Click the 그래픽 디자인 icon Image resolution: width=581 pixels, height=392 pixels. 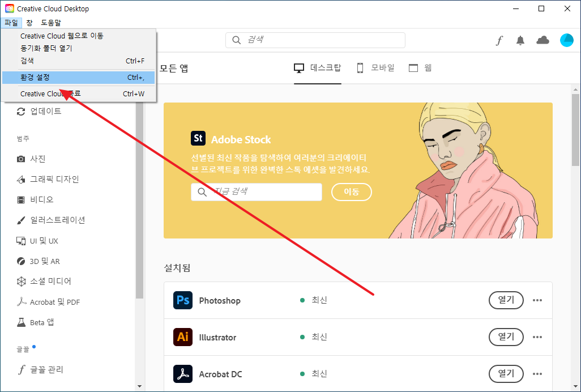click(x=21, y=180)
